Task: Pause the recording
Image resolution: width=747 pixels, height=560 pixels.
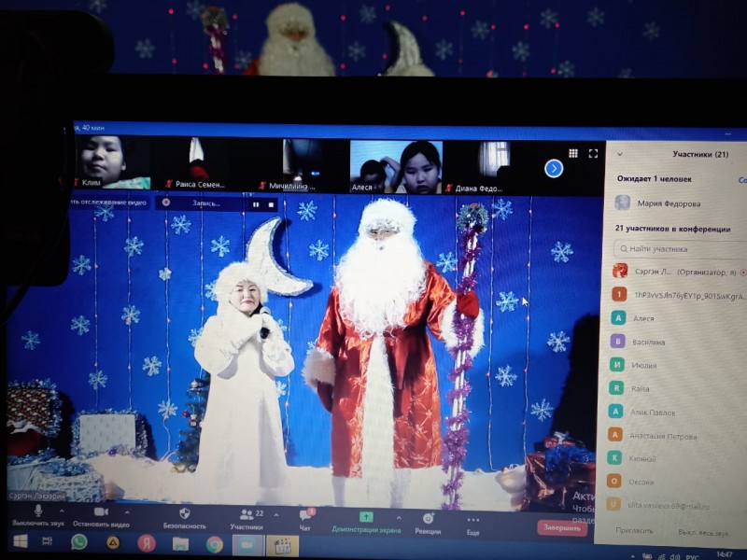Action: 256,204
